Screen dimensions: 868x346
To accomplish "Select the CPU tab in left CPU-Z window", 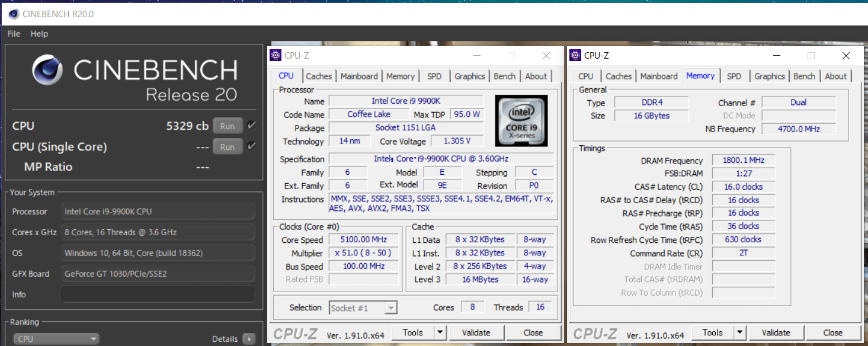I will (x=286, y=76).
